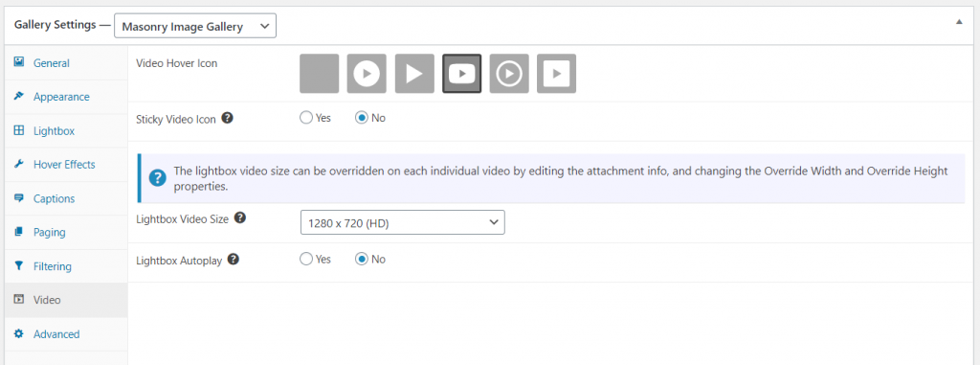Click help icon next to Sticky Video Icon
Image resolution: width=980 pixels, height=365 pixels.
[228, 117]
